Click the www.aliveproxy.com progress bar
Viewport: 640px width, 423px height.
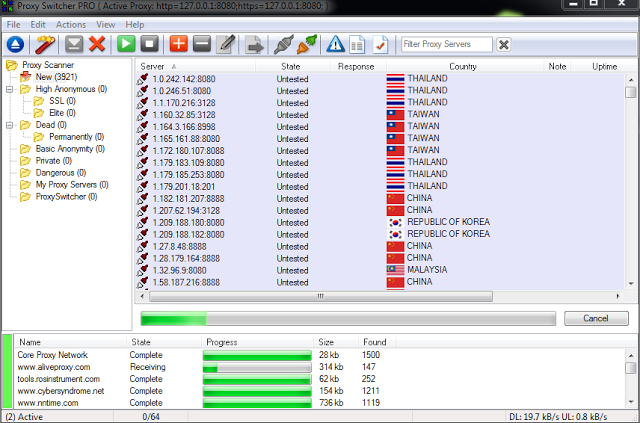[257, 367]
